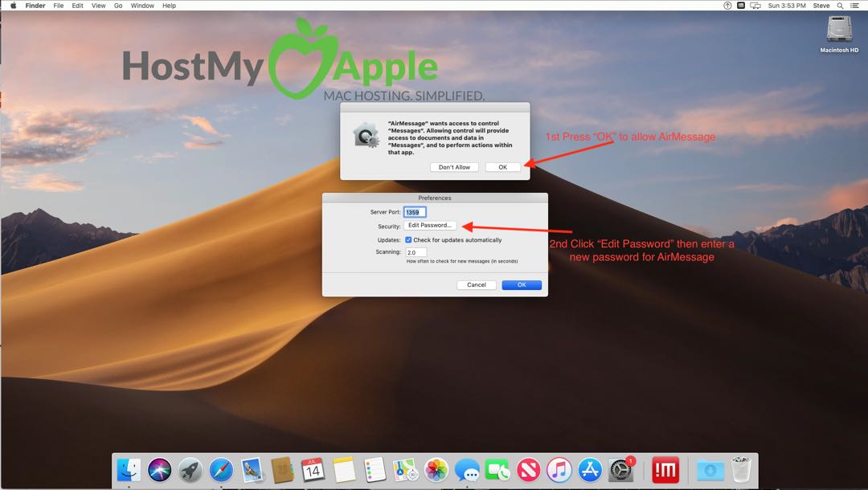Image resolution: width=868 pixels, height=490 pixels.
Task: Open FaceTime green icon in Dock
Action: (x=497, y=471)
